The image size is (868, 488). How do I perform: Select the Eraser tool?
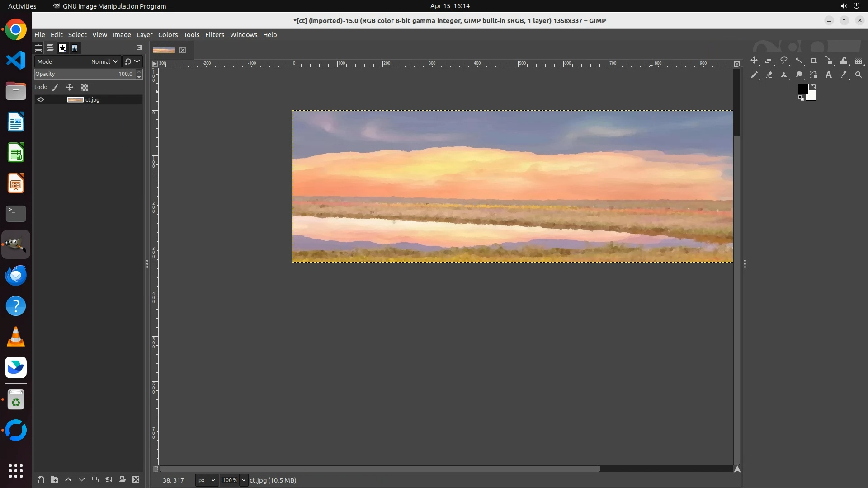(x=769, y=75)
